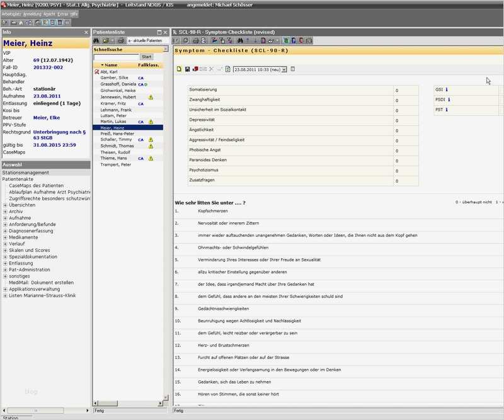504x420 pixels.
Task: Open the Extras menu
Action: click(x=63, y=13)
